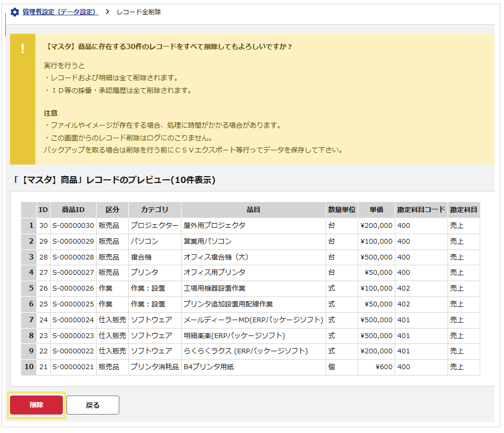The width and height of the screenshot is (504, 433).
Task: Click the プリンタ消耗品 category cell
Action: tap(155, 367)
